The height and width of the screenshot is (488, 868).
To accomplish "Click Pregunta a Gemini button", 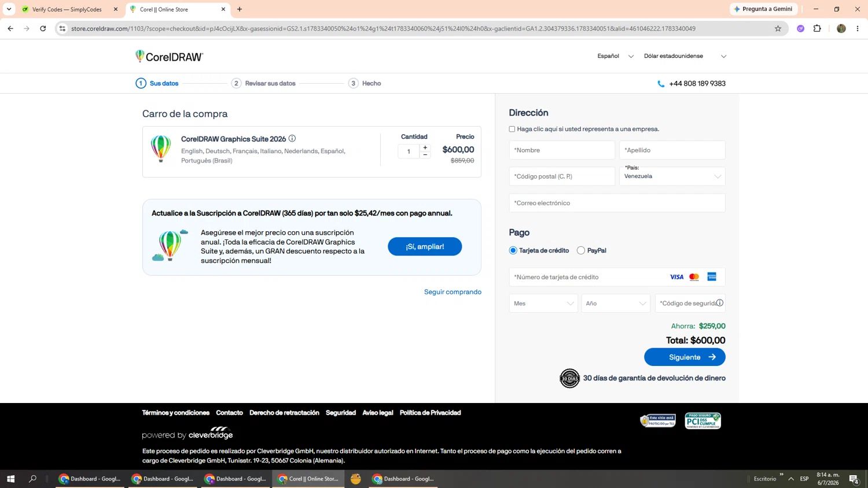I will [x=763, y=9].
